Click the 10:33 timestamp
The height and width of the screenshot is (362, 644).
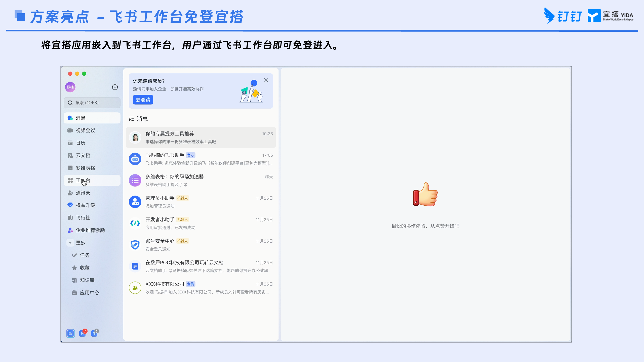pos(267,134)
